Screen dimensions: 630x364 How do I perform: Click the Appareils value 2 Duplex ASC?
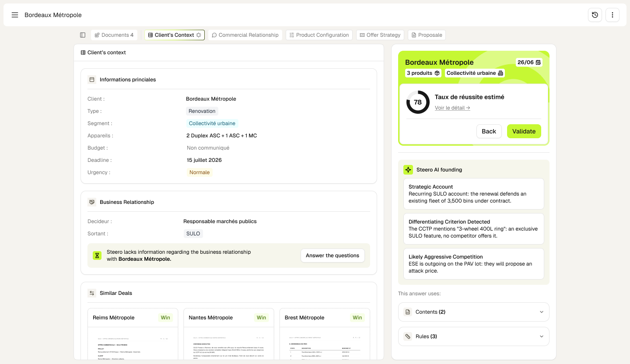pyautogui.click(x=222, y=136)
